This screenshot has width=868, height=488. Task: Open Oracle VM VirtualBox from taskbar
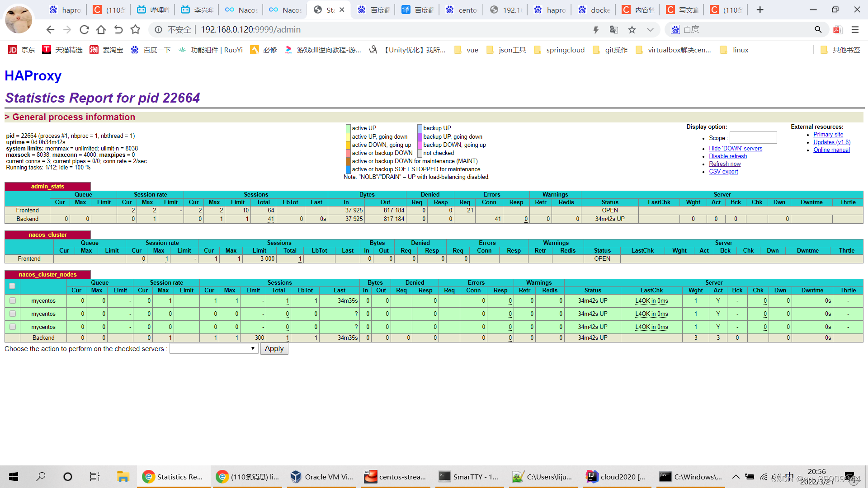[322, 477]
